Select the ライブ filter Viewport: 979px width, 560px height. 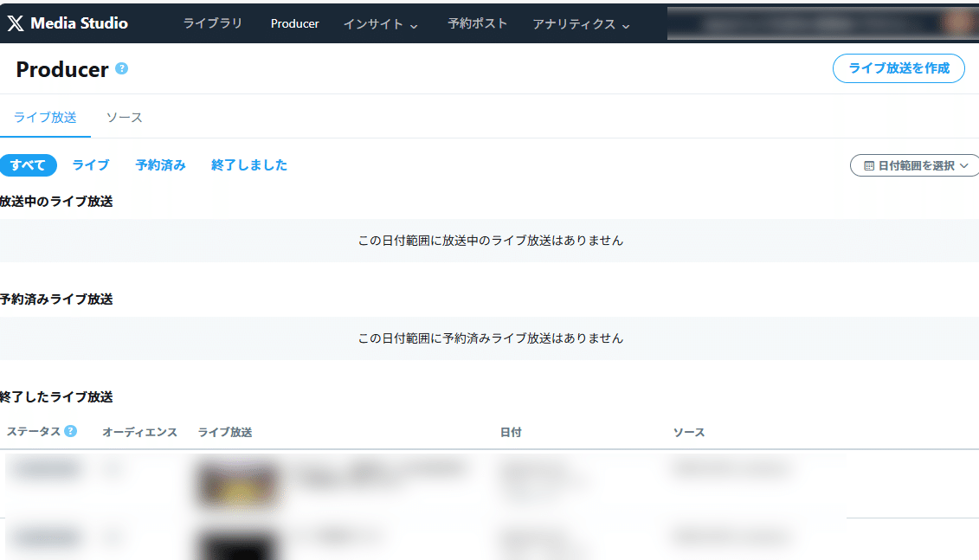[91, 164]
